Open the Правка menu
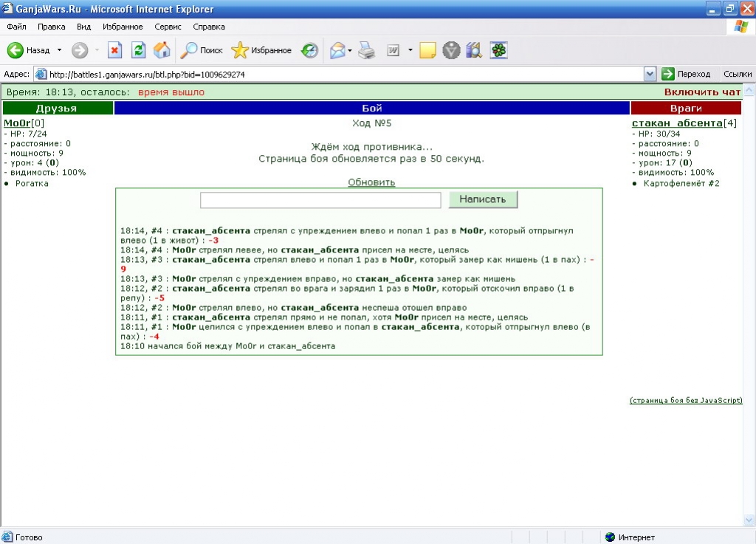The height and width of the screenshot is (544, 756). [x=51, y=27]
